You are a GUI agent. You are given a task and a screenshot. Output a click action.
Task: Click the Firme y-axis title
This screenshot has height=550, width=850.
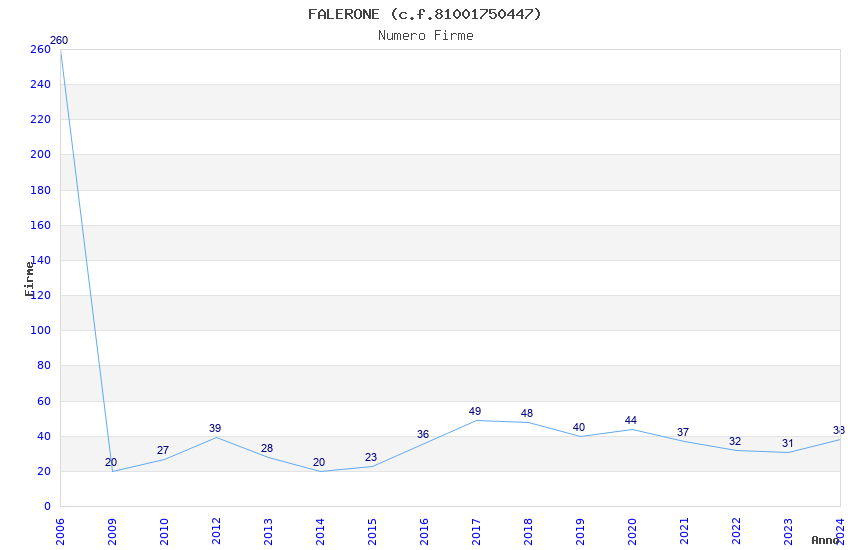click(29, 279)
